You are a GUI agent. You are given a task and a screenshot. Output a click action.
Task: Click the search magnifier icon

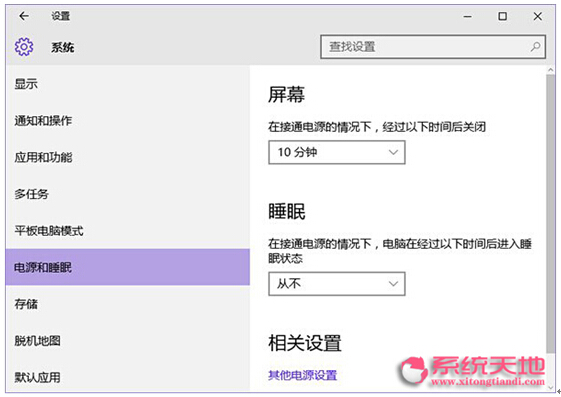tap(535, 46)
